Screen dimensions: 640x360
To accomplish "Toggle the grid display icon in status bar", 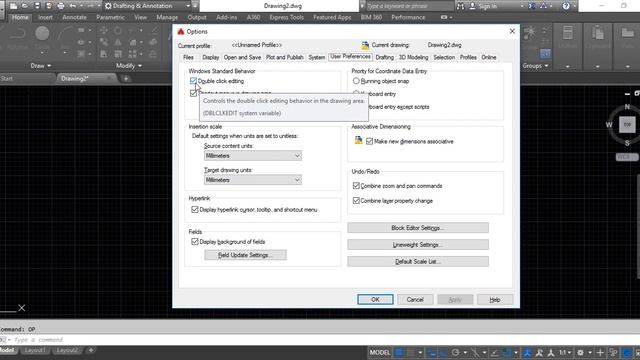I will pos(399,352).
